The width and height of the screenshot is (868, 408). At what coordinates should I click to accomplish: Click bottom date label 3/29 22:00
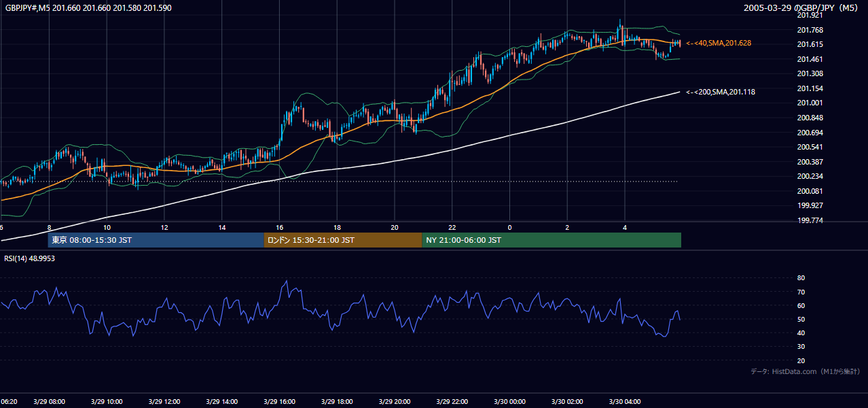pos(452,402)
